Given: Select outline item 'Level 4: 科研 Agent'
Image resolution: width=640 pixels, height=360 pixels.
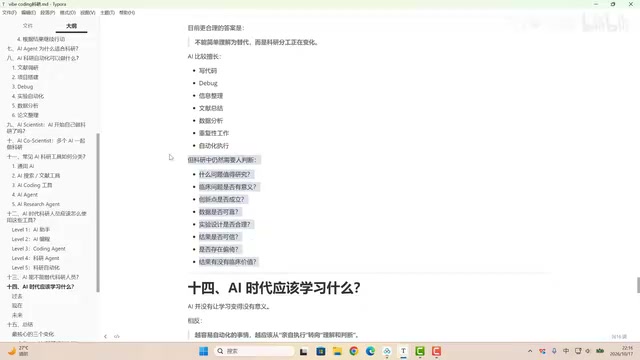Looking at the screenshot, I should click(36, 258).
